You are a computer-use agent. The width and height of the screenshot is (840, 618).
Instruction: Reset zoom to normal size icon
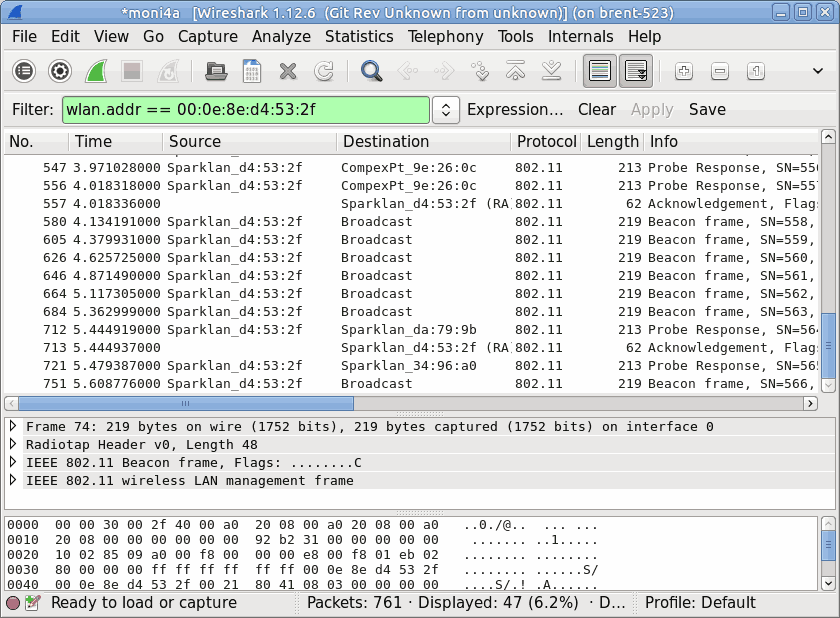(755, 71)
